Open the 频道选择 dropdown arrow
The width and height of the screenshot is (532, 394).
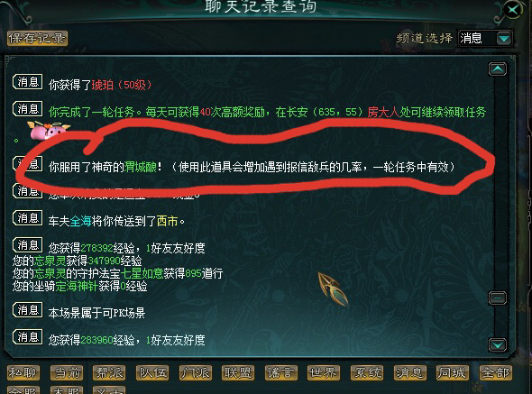click(504, 38)
